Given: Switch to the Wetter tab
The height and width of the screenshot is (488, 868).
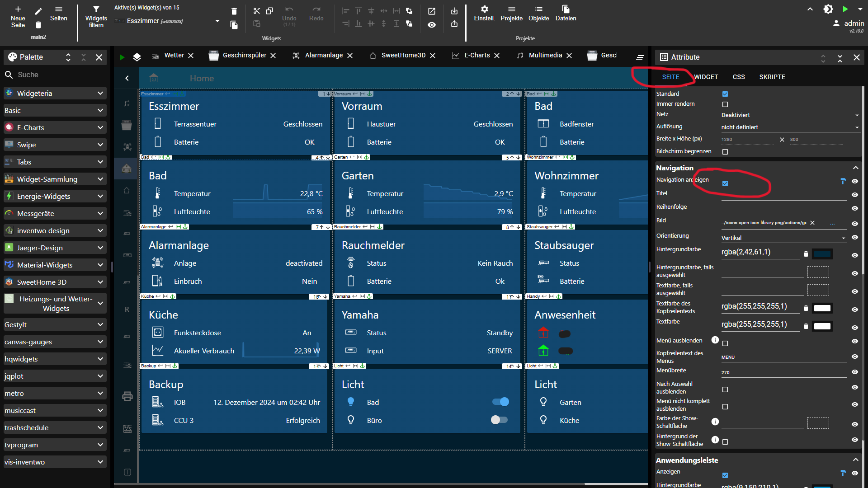Looking at the screenshot, I should pyautogui.click(x=174, y=56).
